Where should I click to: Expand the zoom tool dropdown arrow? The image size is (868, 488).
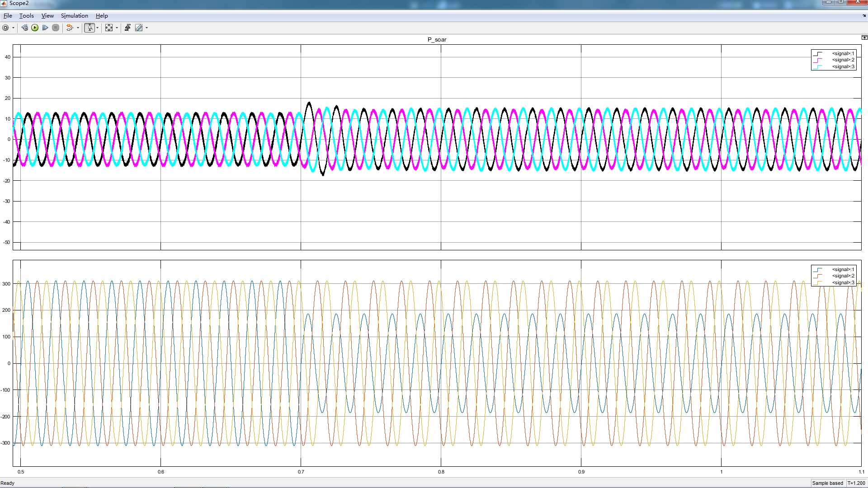pyautogui.click(x=97, y=28)
